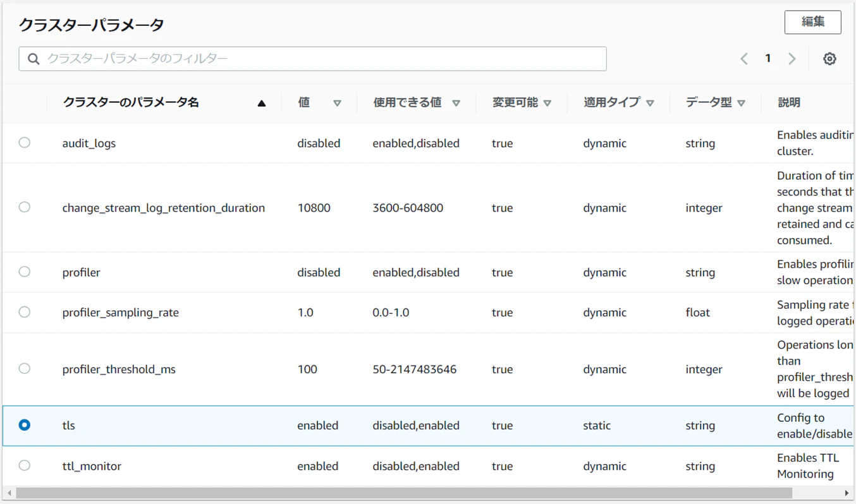Select the ttl_monitor radio button

(x=25, y=465)
